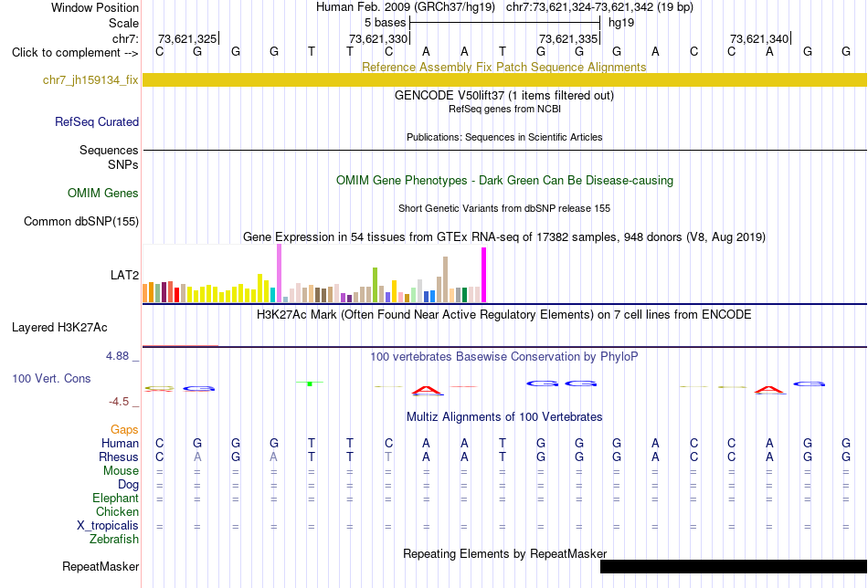The width and height of the screenshot is (868, 588).
Task: Click the black RepeatMasker element bar
Action: tap(734, 566)
